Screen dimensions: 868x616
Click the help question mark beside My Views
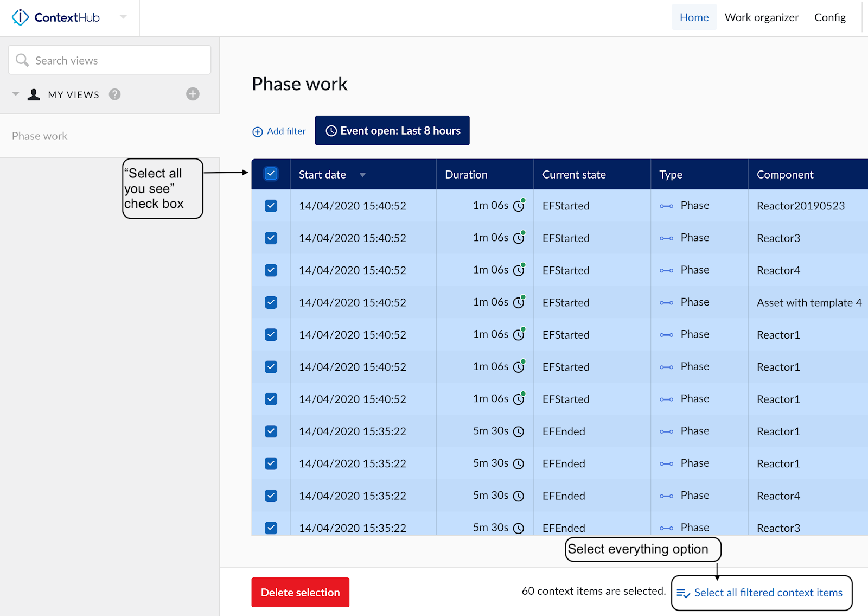tap(114, 94)
